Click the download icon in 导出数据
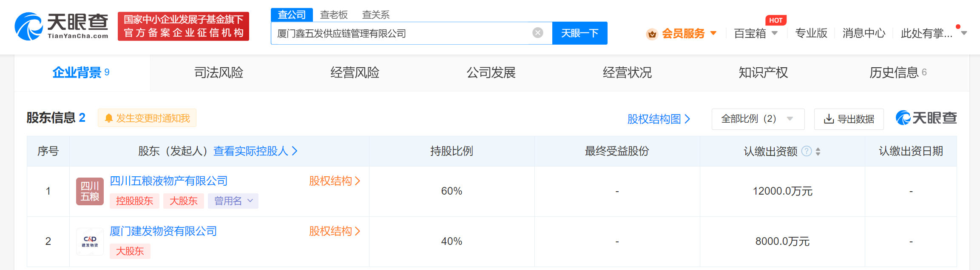 (829, 119)
